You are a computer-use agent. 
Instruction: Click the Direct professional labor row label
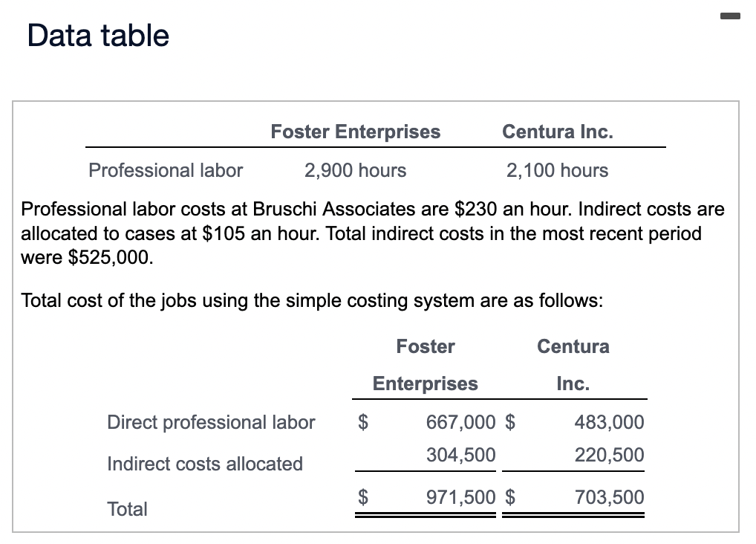211,422
